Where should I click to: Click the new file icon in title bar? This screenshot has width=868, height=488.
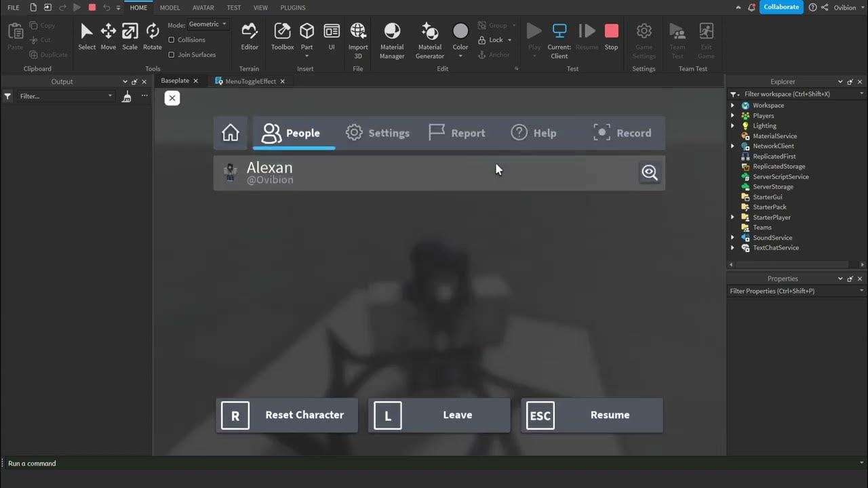click(x=33, y=7)
